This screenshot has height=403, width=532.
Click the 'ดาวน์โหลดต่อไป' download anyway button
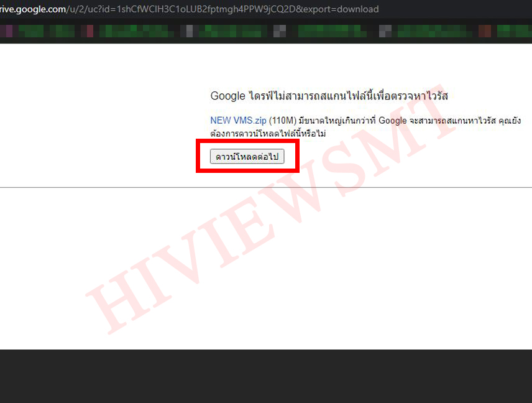click(x=247, y=157)
